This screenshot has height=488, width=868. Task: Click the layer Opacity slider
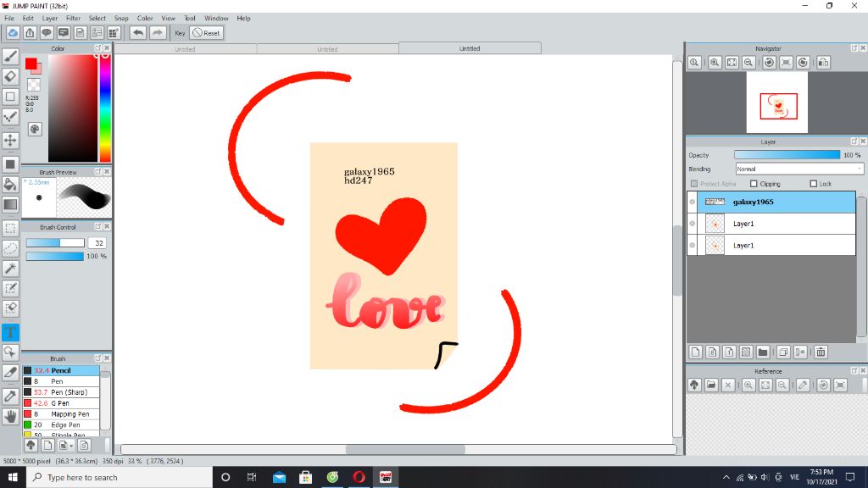click(787, 155)
